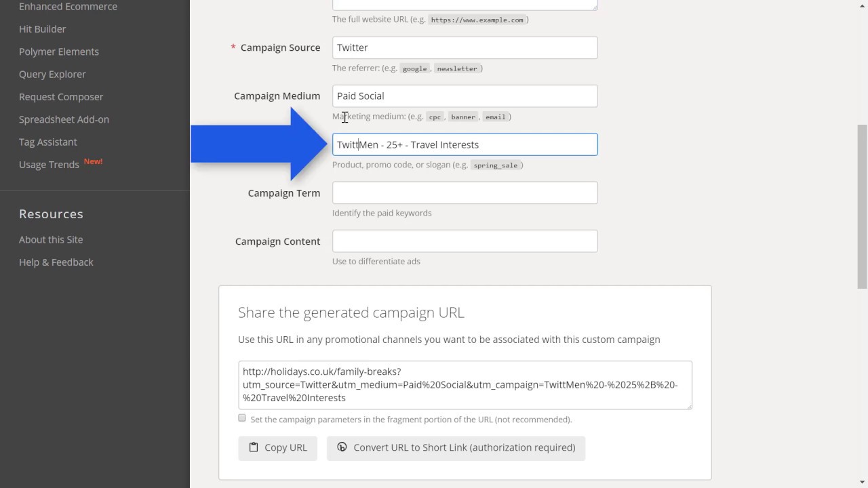The height and width of the screenshot is (488, 868).
Task: Open the About this Site link
Action: coord(51,239)
